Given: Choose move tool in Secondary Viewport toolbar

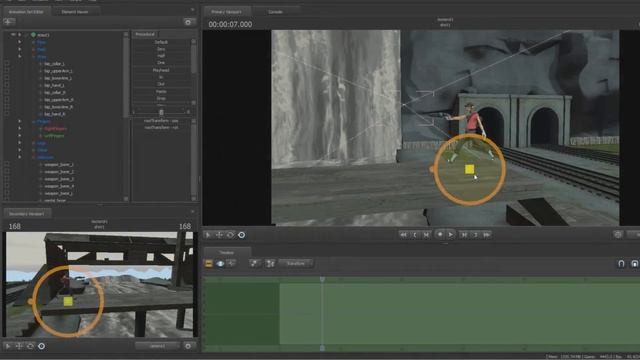Looking at the screenshot, I should (x=19, y=346).
